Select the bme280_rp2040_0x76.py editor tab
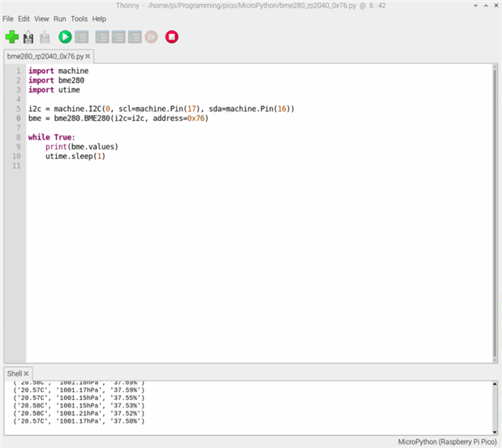The height and width of the screenshot is (448, 502). (45, 57)
